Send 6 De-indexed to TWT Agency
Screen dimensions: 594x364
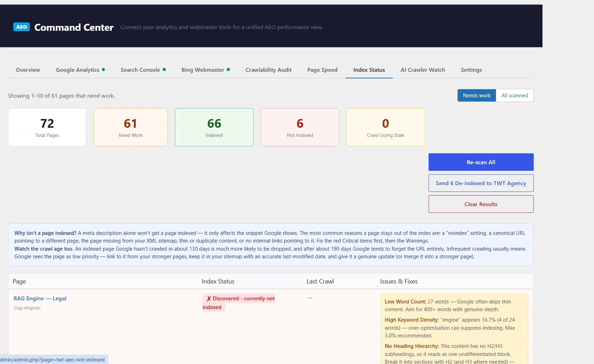click(481, 183)
